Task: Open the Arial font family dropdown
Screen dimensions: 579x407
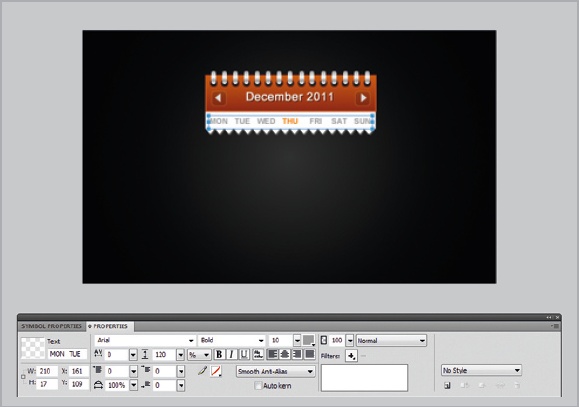Action: [x=145, y=340]
